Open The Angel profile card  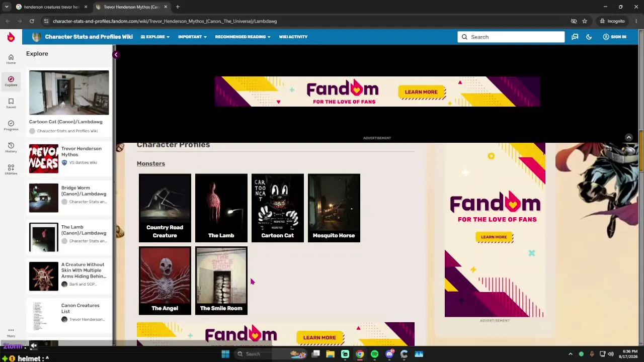pyautogui.click(x=165, y=281)
